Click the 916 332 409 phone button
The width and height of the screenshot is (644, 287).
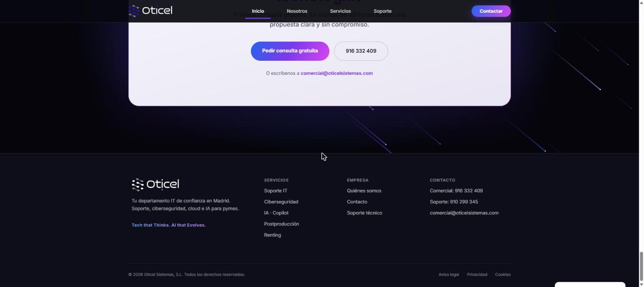361,51
